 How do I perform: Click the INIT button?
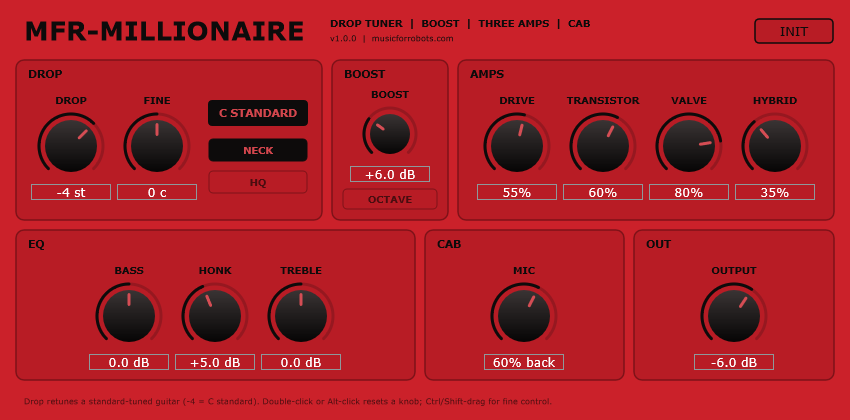pos(794,31)
